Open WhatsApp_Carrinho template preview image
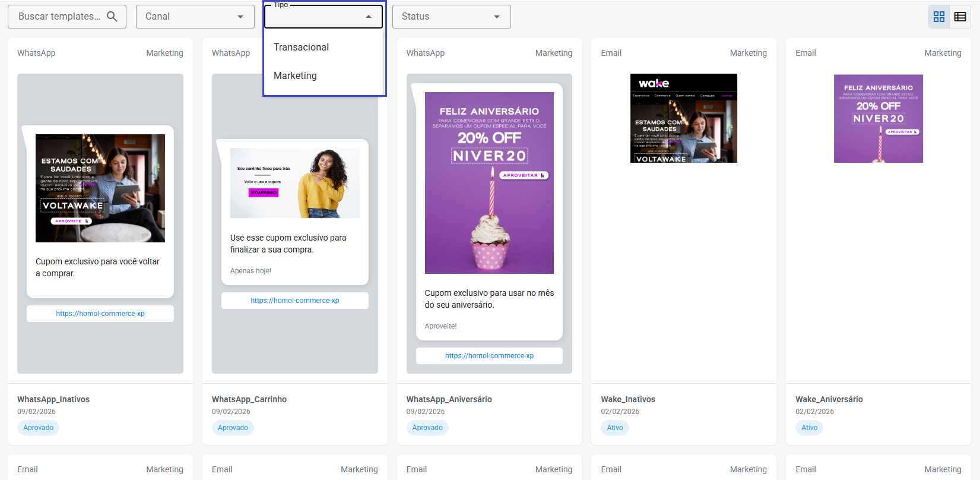The image size is (980, 480). [294, 183]
